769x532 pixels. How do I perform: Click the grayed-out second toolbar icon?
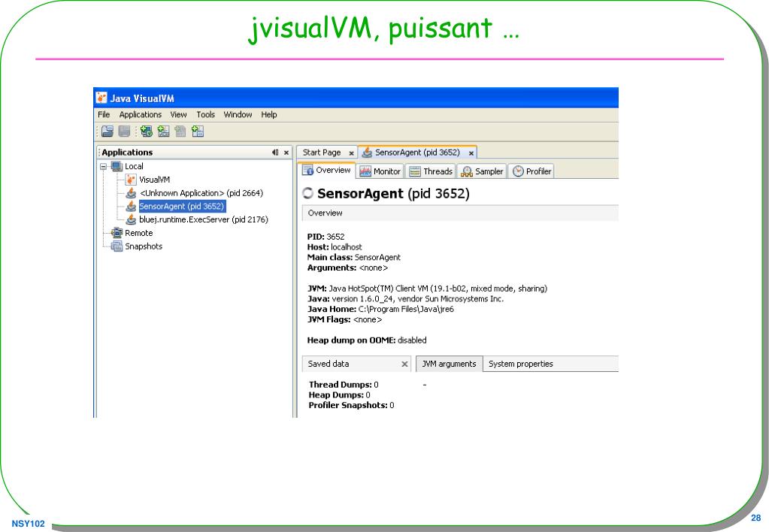[125, 131]
